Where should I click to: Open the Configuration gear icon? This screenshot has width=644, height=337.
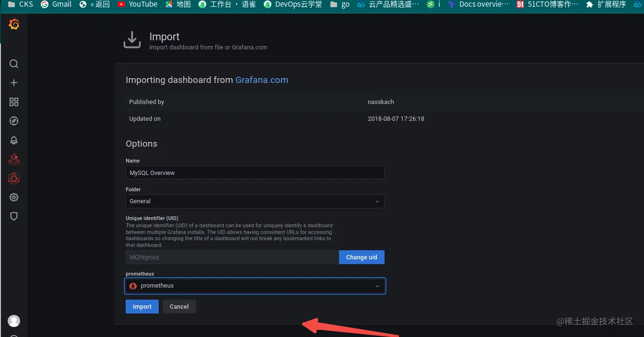tap(14, 197)
